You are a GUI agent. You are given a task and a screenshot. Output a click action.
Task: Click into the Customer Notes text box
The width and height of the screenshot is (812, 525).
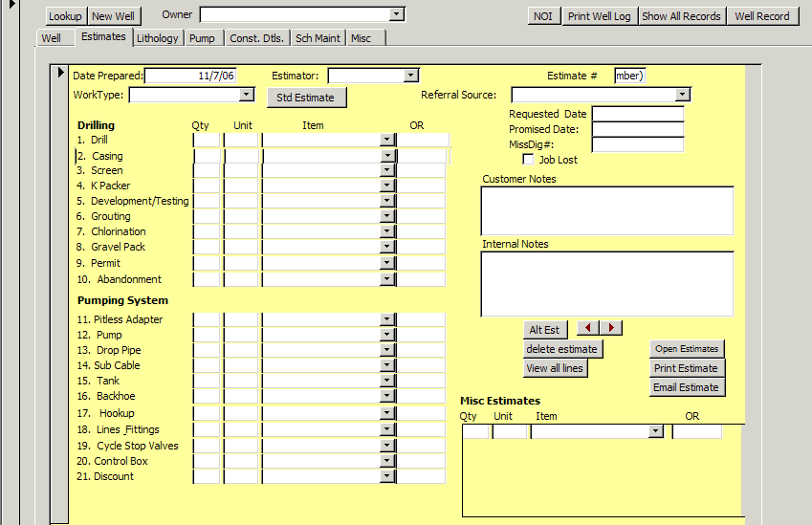pyautogui.click(x=606, y=210)
